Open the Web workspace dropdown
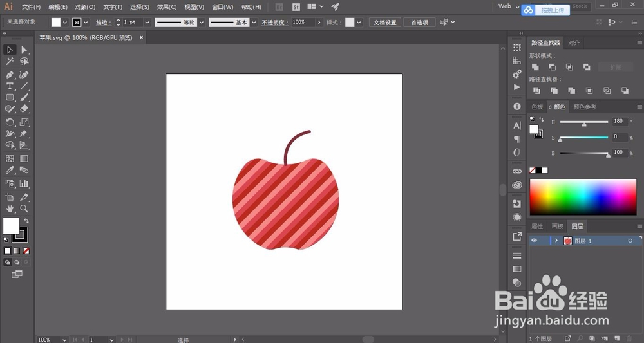The width and height of the screenshot is (644, 343). pyautogui.click(x=509, y=6)
